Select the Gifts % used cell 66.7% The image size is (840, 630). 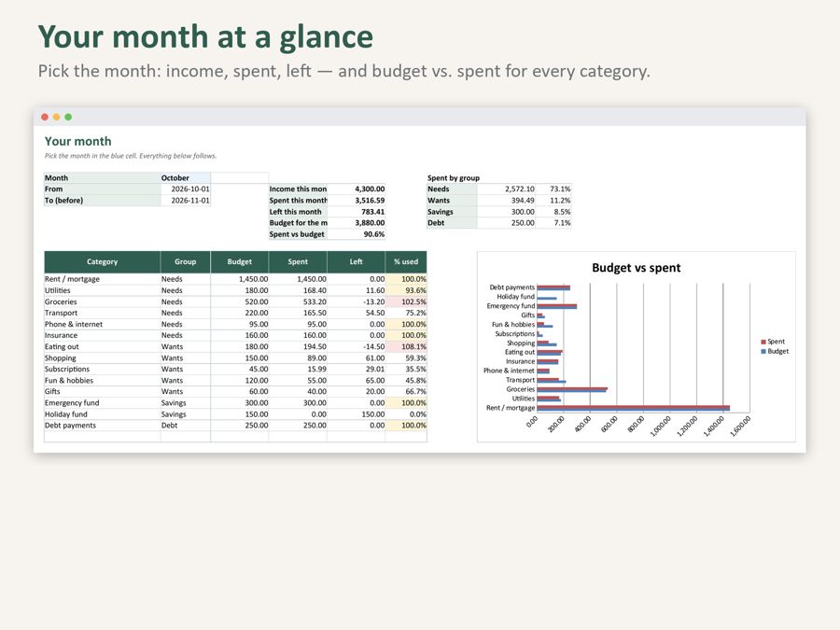(406, 392)
